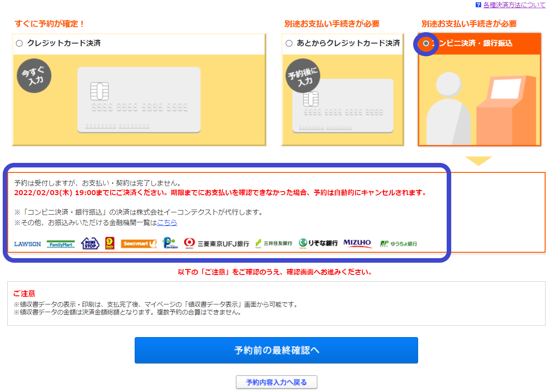Click the 三井住友銀行 logo
The image size is (546, 392).
click(274, 244)
